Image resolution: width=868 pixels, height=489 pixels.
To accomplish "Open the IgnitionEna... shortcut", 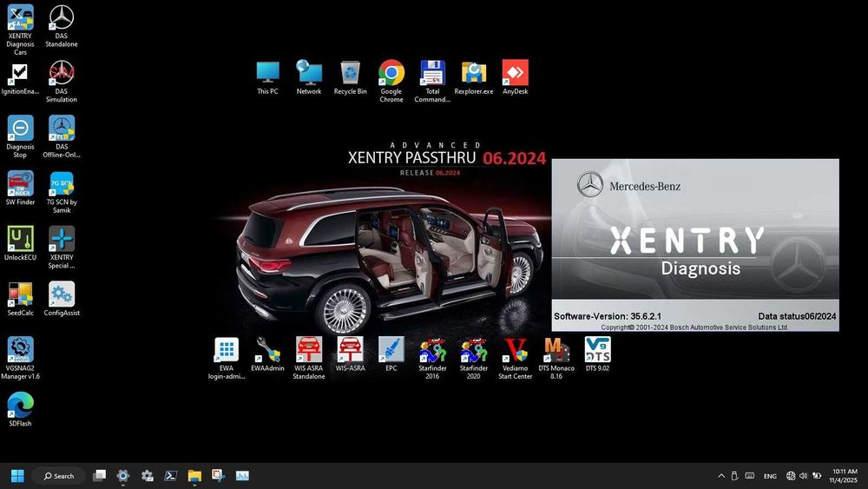I will 20,78.
